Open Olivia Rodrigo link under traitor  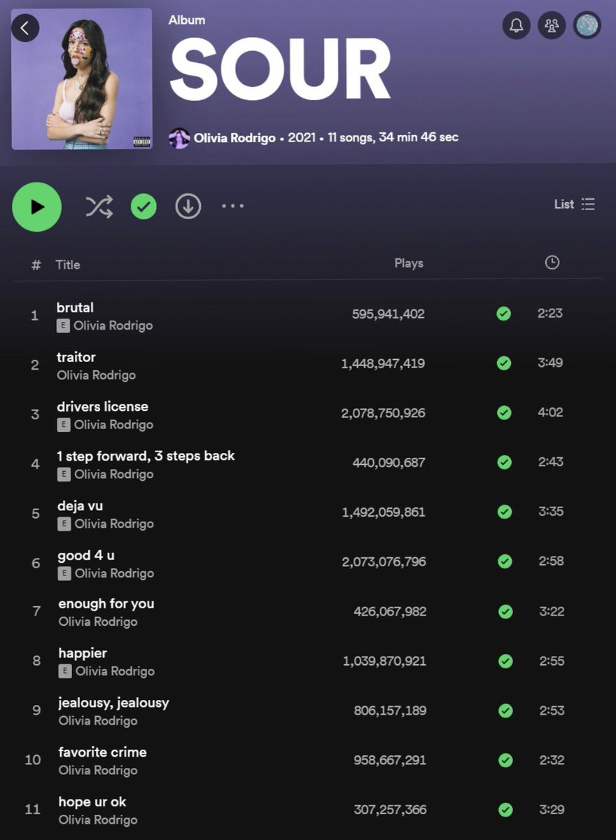tap(96, 375)
